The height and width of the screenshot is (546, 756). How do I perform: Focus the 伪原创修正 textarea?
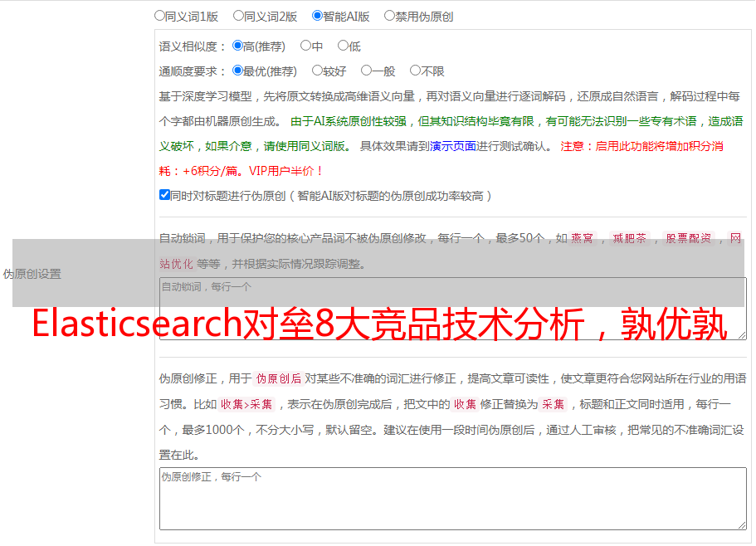pyautogui.click(x=453, y=499)
